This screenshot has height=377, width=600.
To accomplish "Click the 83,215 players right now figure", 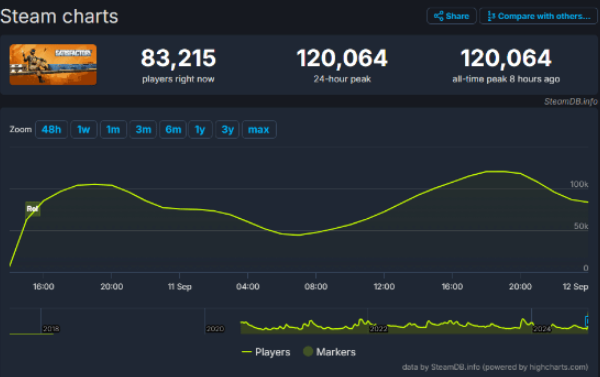I will [178, 58].
